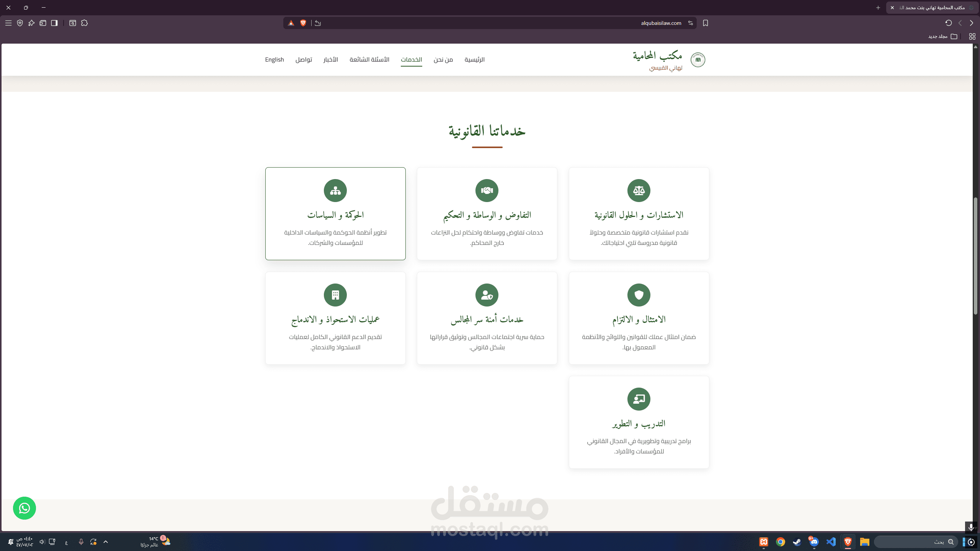Toggle the system tray microphone
980x551 pixels.
point(81,542)
